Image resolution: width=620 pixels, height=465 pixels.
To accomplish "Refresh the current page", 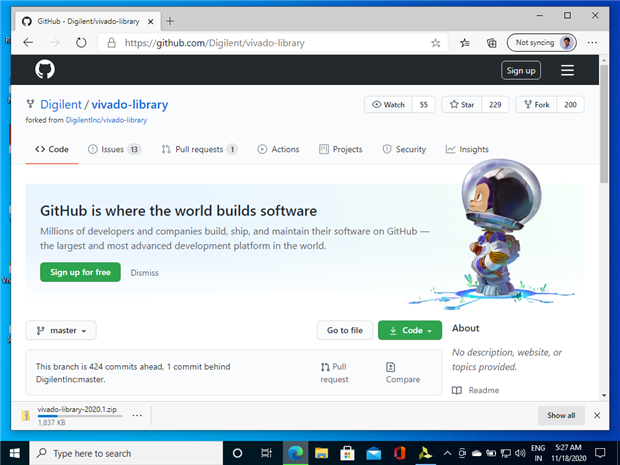I will pos(81,43).
